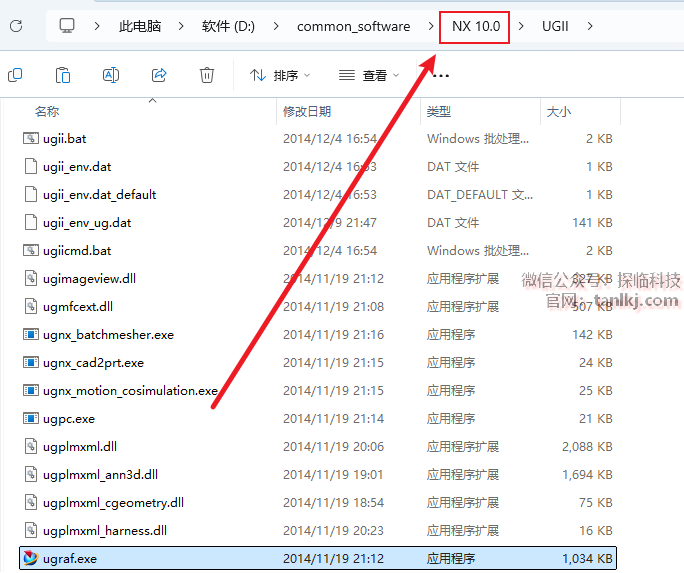
Task: Select the file name ugpc.exe
Action: 69,419
